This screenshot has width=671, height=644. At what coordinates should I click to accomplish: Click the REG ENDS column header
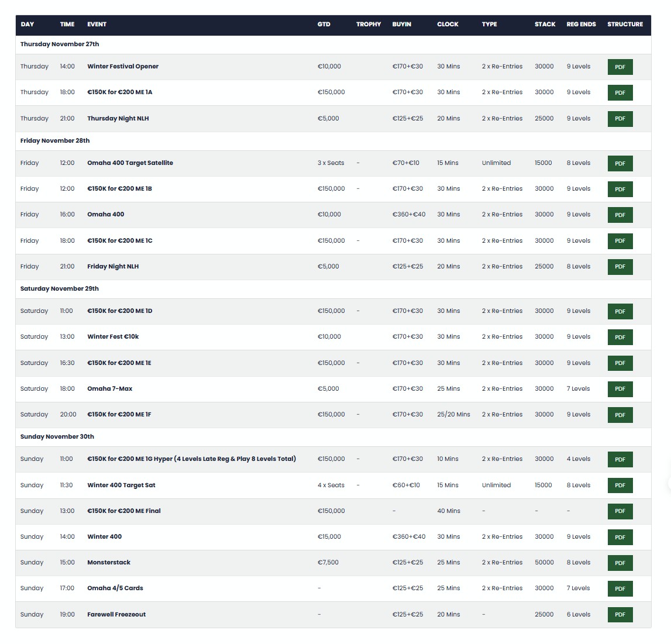581,25
